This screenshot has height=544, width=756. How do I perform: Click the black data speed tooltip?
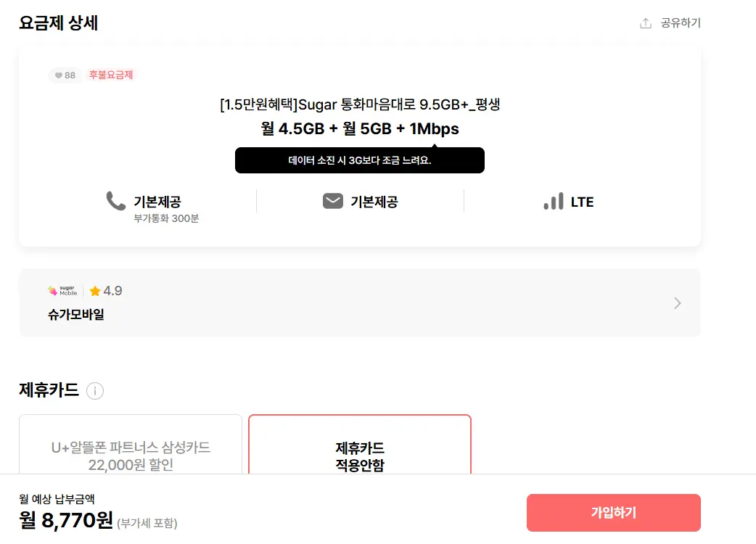pos(359,160)
